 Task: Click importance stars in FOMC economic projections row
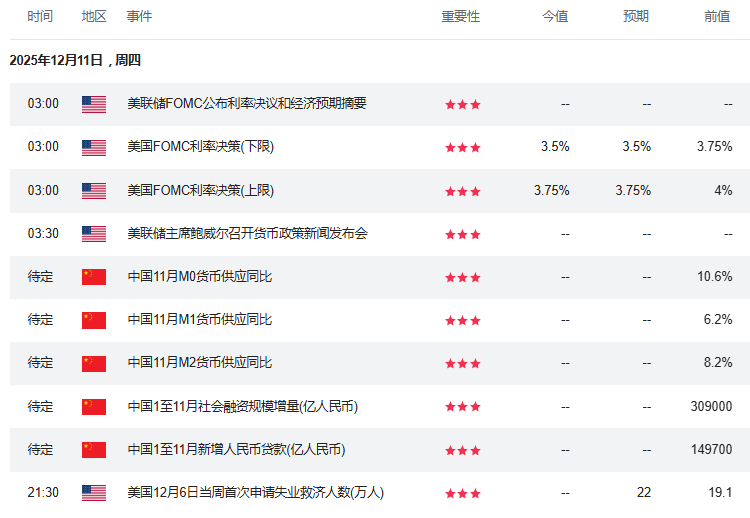[x=463, y=104]
